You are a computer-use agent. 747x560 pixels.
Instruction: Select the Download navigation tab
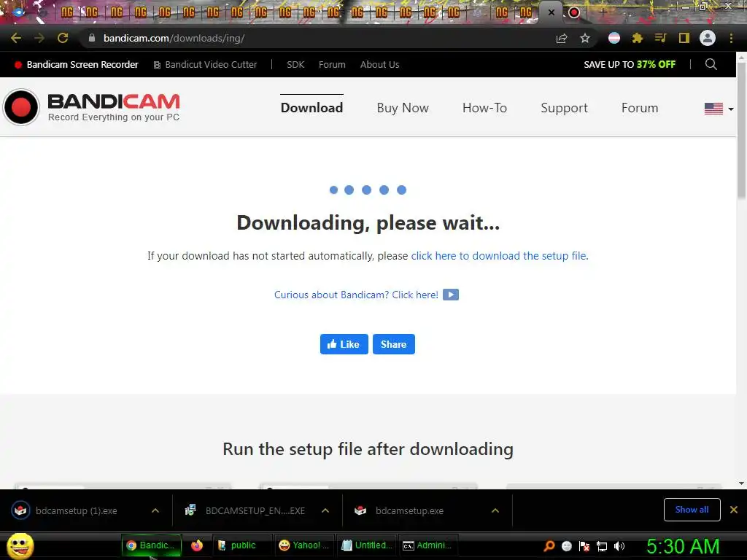311,108
